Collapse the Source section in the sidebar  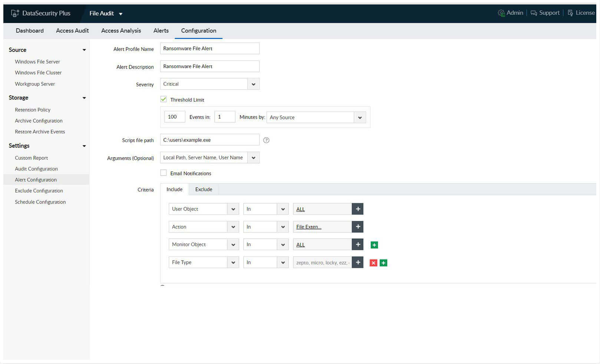click(x=85, y=49)
